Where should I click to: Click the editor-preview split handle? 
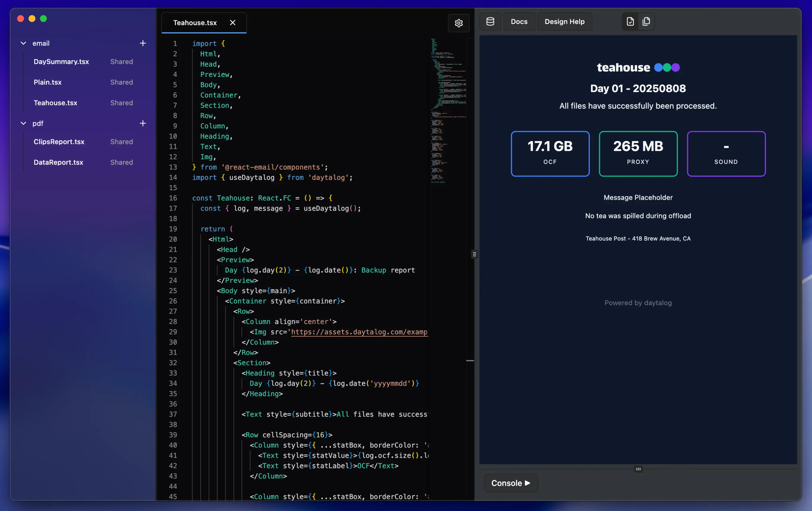(474, 254)
